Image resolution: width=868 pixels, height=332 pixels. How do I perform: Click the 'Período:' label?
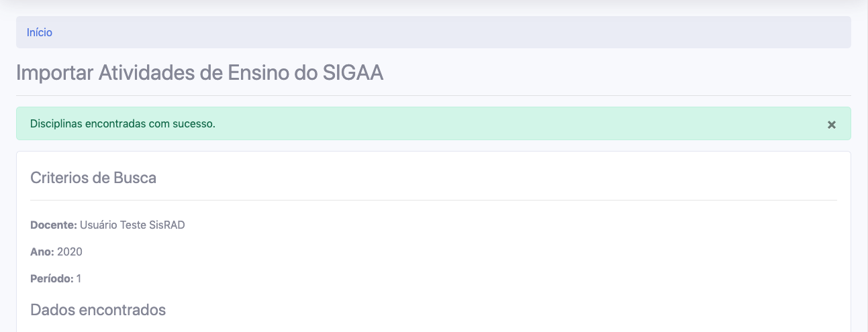pos(52,278)
